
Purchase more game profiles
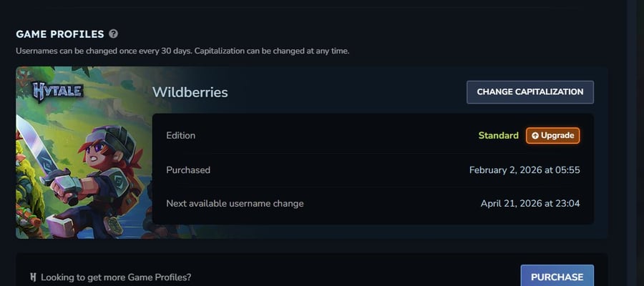557,277
